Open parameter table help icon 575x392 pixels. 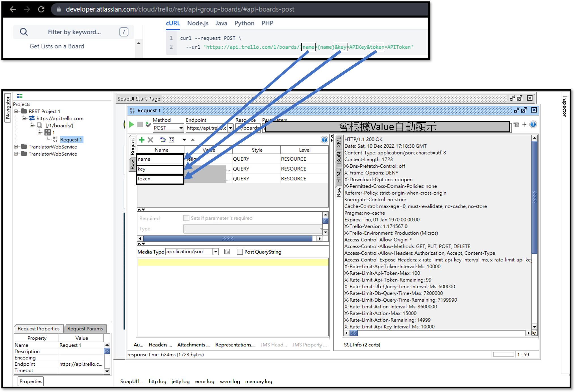(324, 140)
